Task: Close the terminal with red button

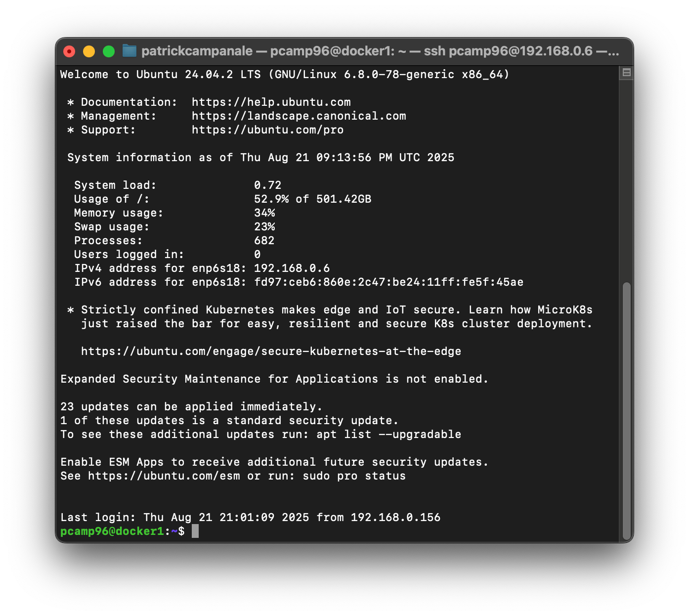Action: [69, 51]
